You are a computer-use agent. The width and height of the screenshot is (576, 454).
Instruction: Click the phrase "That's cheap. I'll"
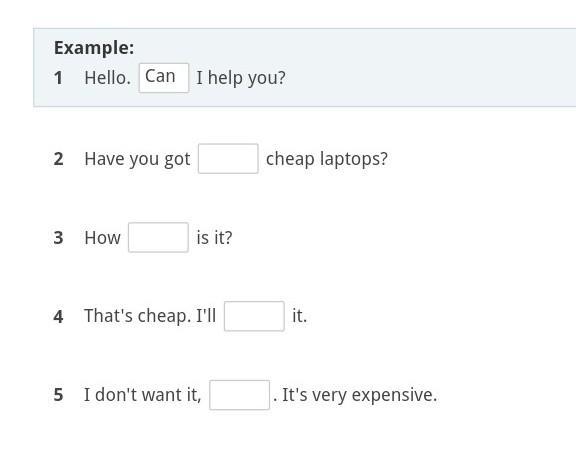(x=150, y=316)
